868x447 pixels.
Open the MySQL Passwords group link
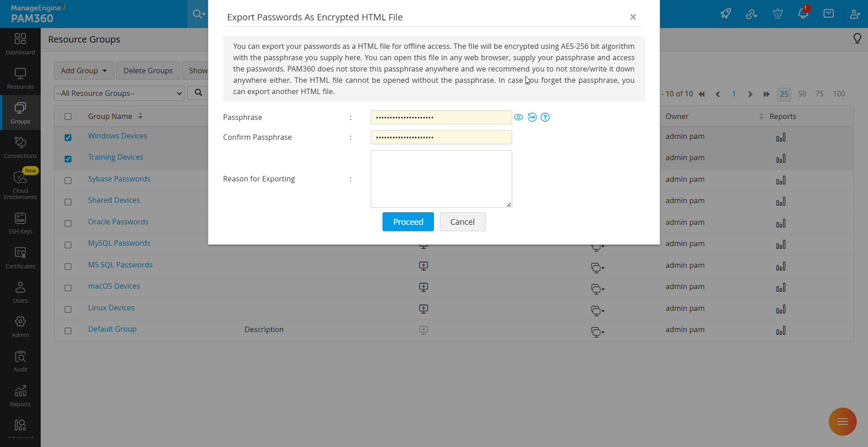119,243
